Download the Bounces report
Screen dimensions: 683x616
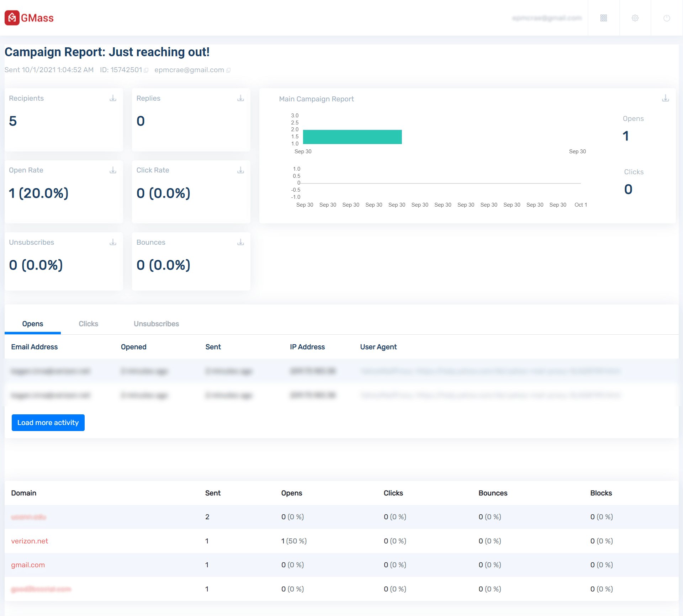(x=240, y=242)
